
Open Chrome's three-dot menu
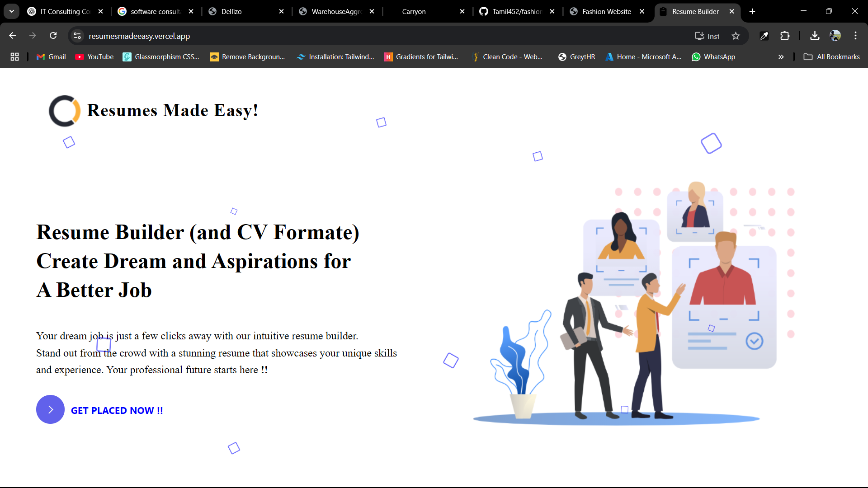(855, 36)
